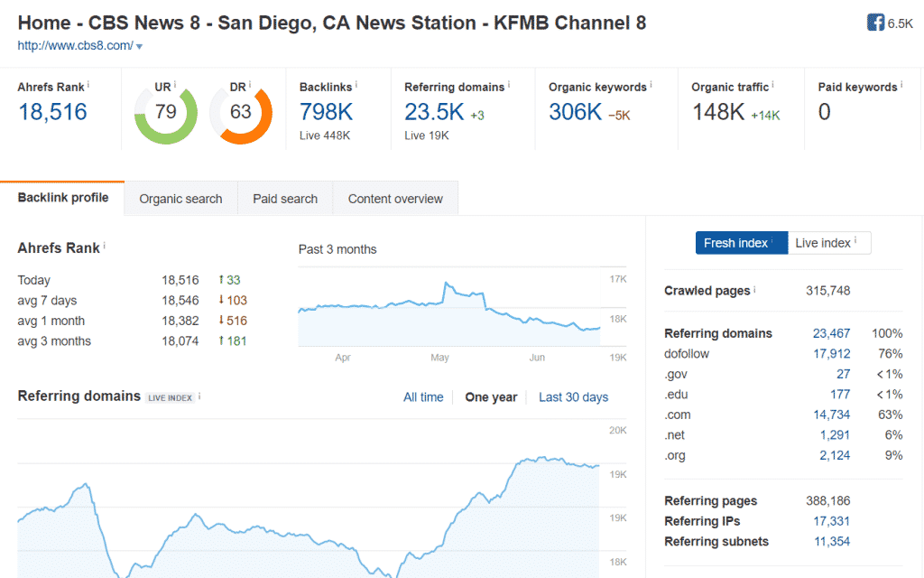
Task: Click the LIVE INDEX badge
Action: click(170, 397)
